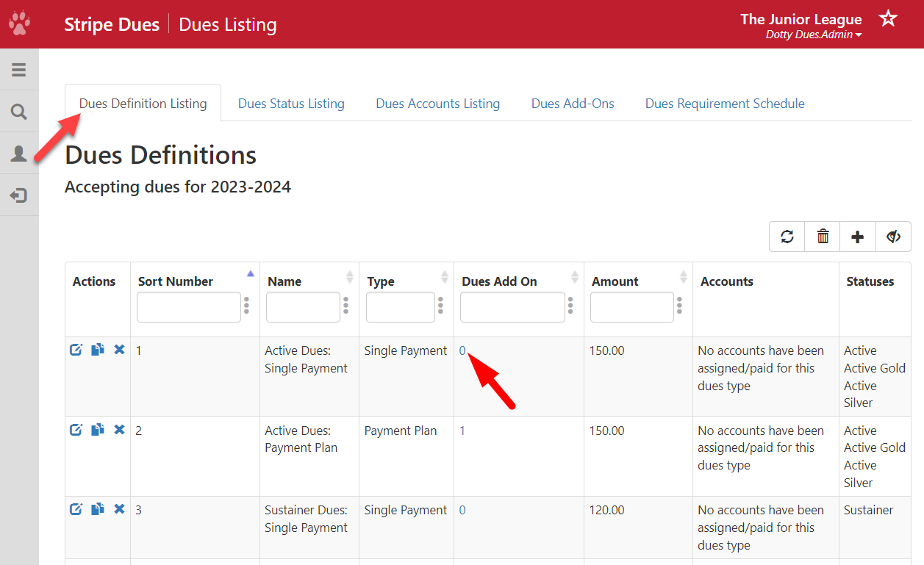Delete the Active Dues: Single Payment row

[x=119, y=350]
